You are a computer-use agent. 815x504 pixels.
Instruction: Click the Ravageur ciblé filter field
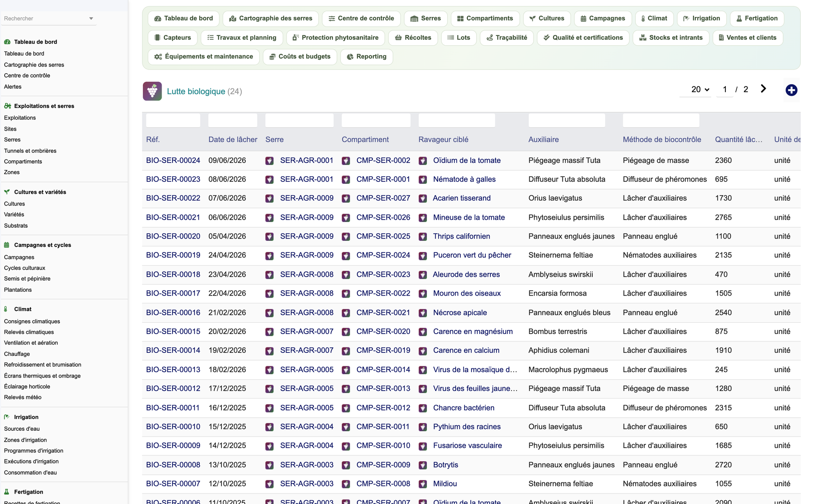[x=457, y=121]
